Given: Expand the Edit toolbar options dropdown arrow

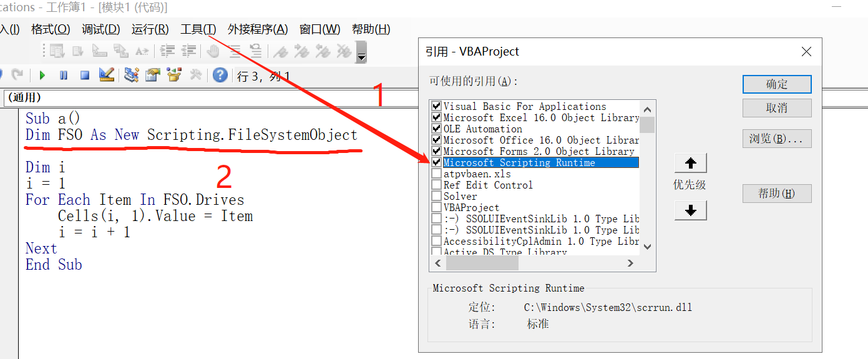Looking at the screenshot, I should pos(361,52).
